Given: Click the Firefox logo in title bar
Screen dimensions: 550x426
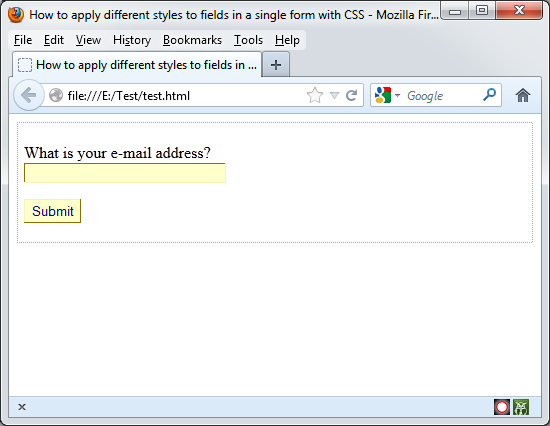Looking at the screenshot, I should pyautogui.click(x=16, y=15).
